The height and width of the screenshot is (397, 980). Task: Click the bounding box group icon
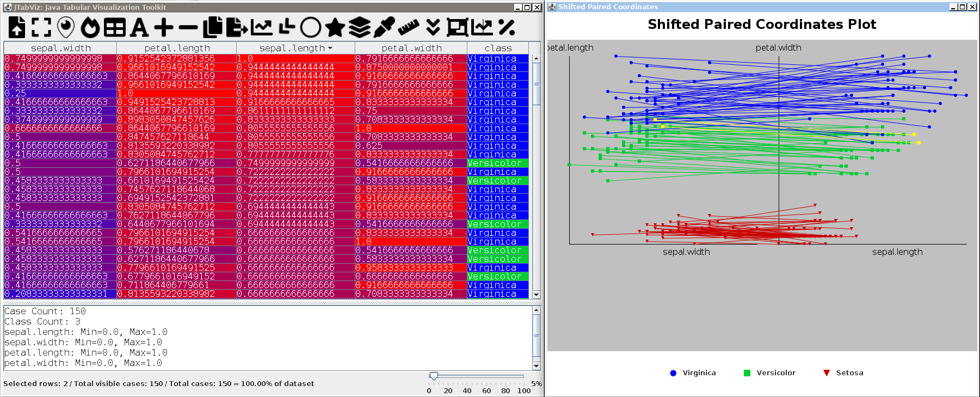point(458,27)
